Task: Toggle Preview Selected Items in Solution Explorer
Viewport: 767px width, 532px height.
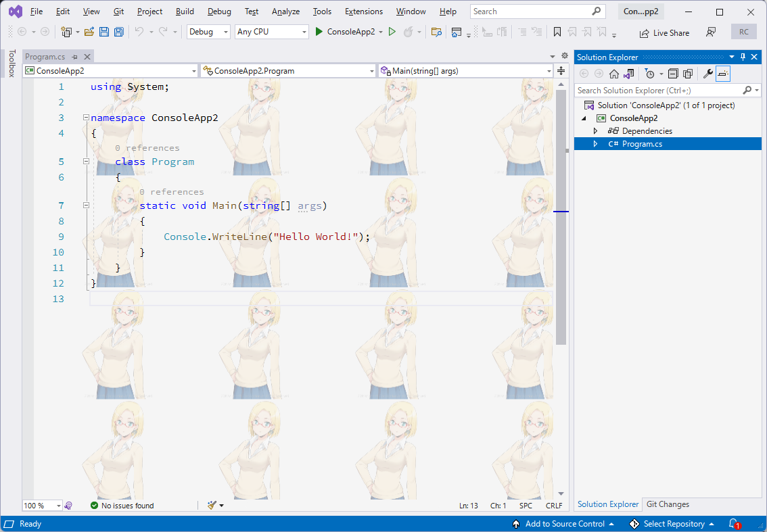Action: (723, 74)
